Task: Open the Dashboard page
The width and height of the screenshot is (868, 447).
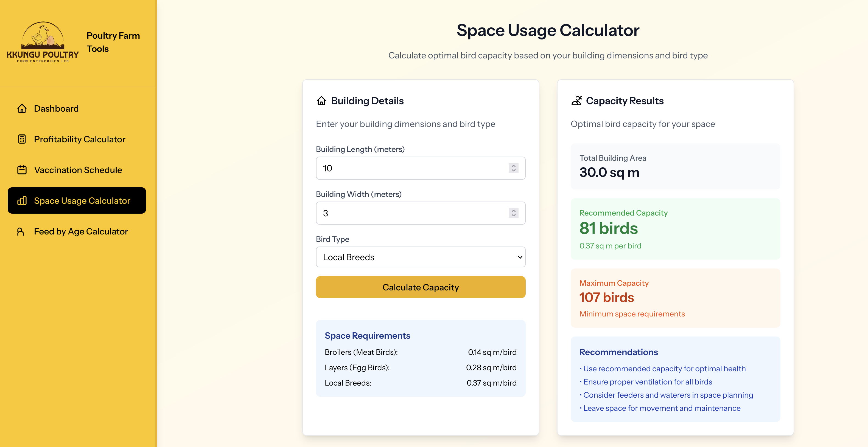Action: click(x=56, y=108)
